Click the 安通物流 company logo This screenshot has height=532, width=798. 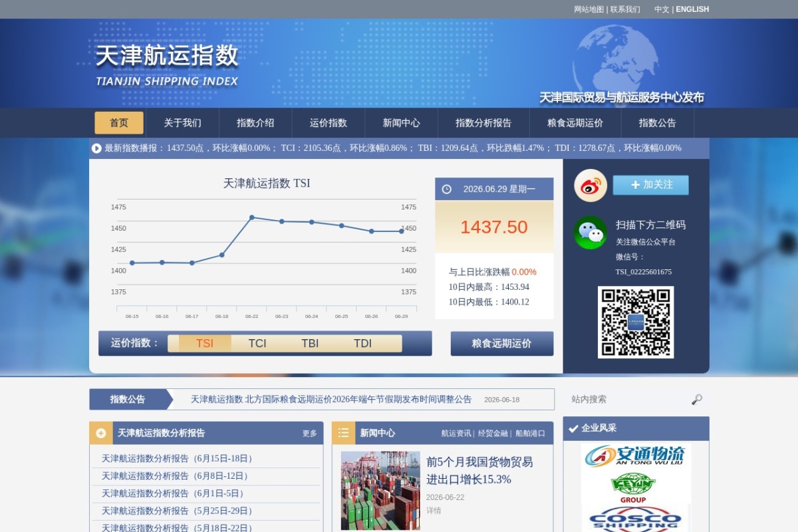(x=636, y=456)
